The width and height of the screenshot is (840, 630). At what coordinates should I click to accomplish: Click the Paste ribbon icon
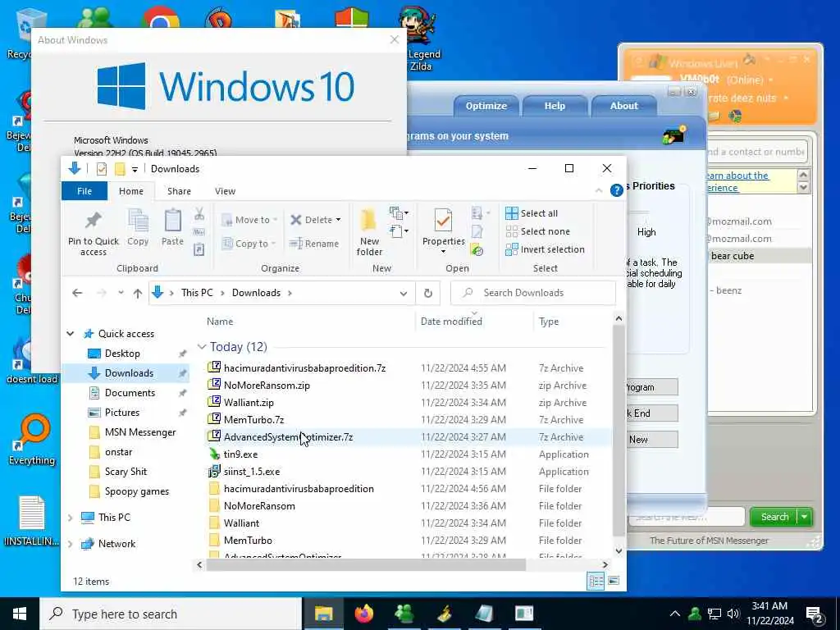click(x=172, y=221)
